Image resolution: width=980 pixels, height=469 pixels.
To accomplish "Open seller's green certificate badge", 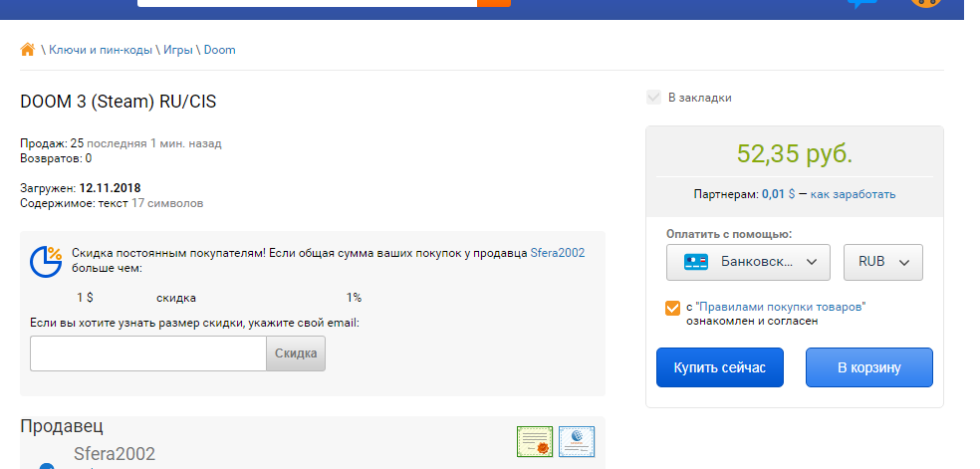I will click(x=535, y=442).
